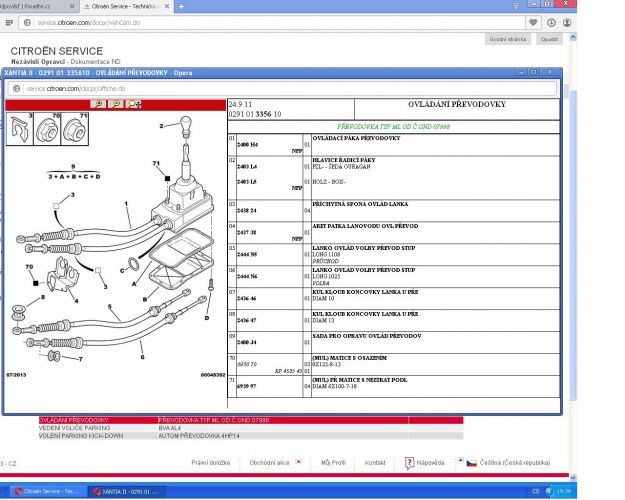
Task: Click the scroll down arrow on the page
Action: (573, 477)
